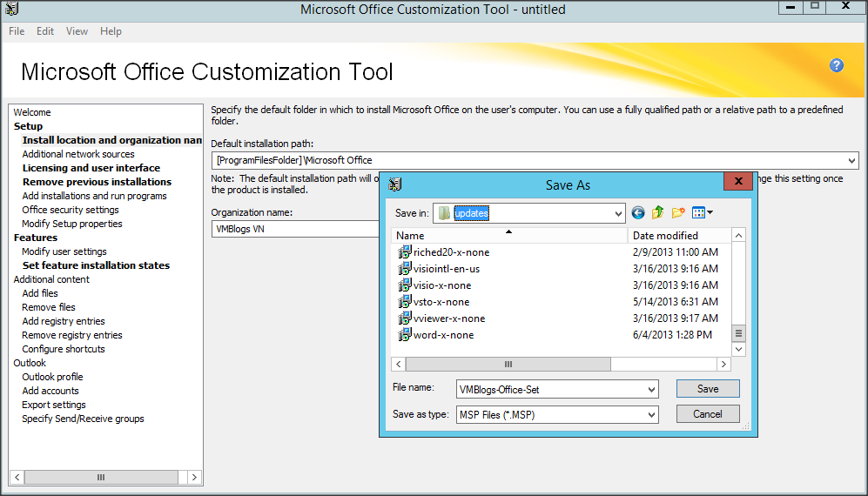Select the riched20-x-none file icon
Image resolution: width=868 pixels, height=496 pixels.
pos(405,252)
